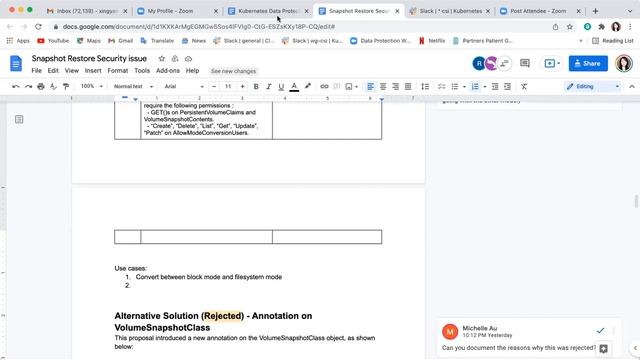Open the File menu
Image resolution: width=640 pixels, height=360 pixels.
coord(36,71)
